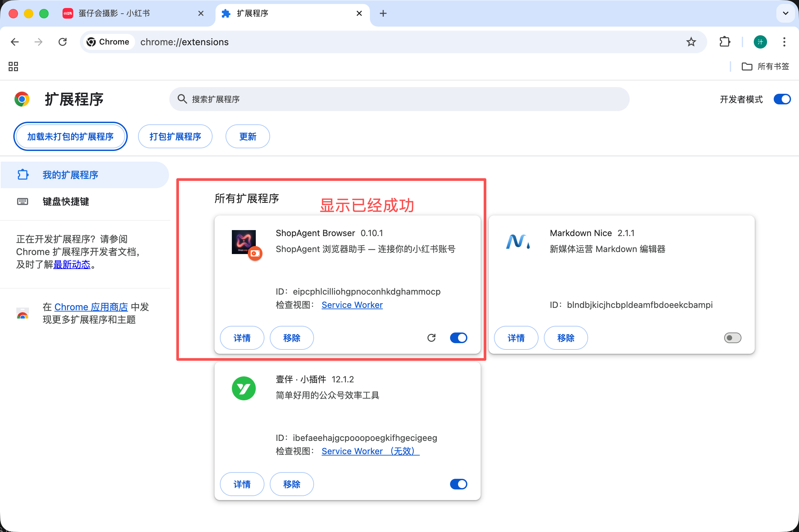Open a new tab with plus button
Viewport: 799px width, 532px height.
(x=383, y=13)
